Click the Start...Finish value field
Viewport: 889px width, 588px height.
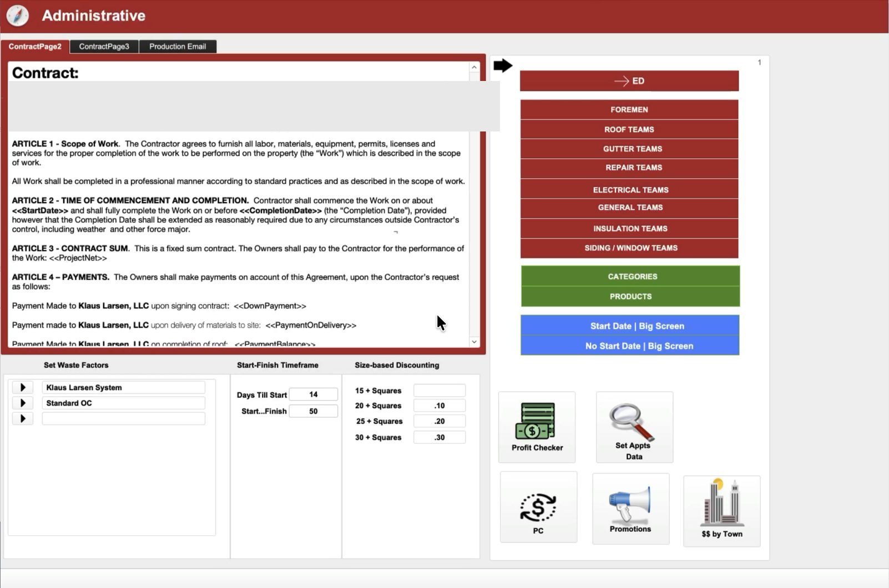point(314,411)
